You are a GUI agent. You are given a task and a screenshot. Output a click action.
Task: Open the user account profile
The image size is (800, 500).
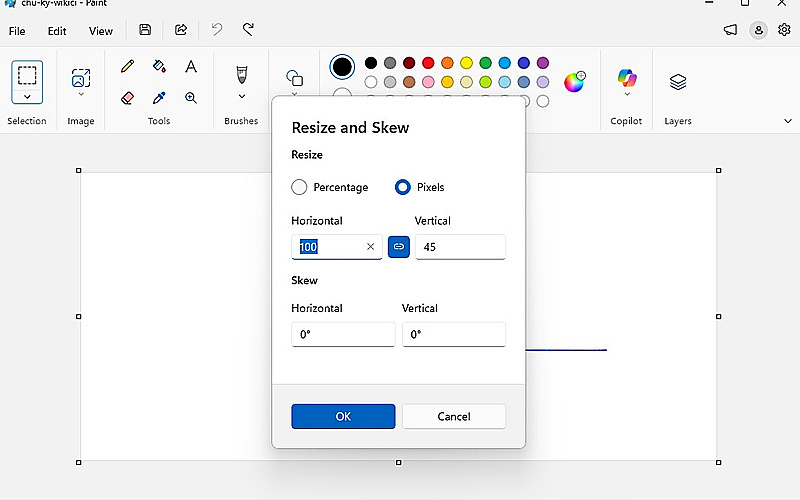[759, 30]
